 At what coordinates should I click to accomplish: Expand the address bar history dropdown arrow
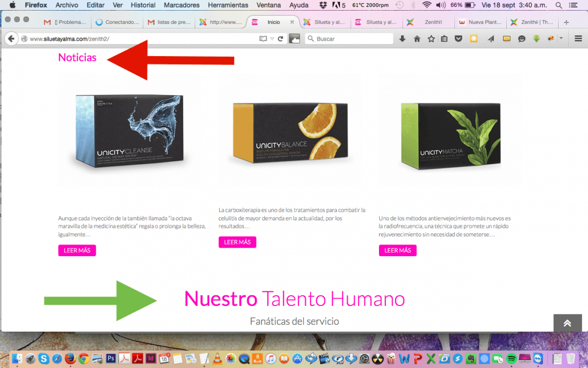coord(272,39)
